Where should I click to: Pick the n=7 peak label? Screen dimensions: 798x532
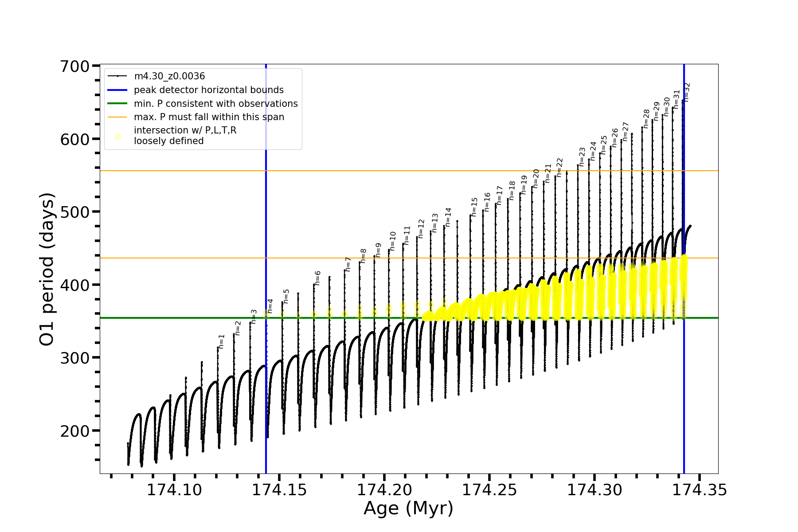pos(348,264)
